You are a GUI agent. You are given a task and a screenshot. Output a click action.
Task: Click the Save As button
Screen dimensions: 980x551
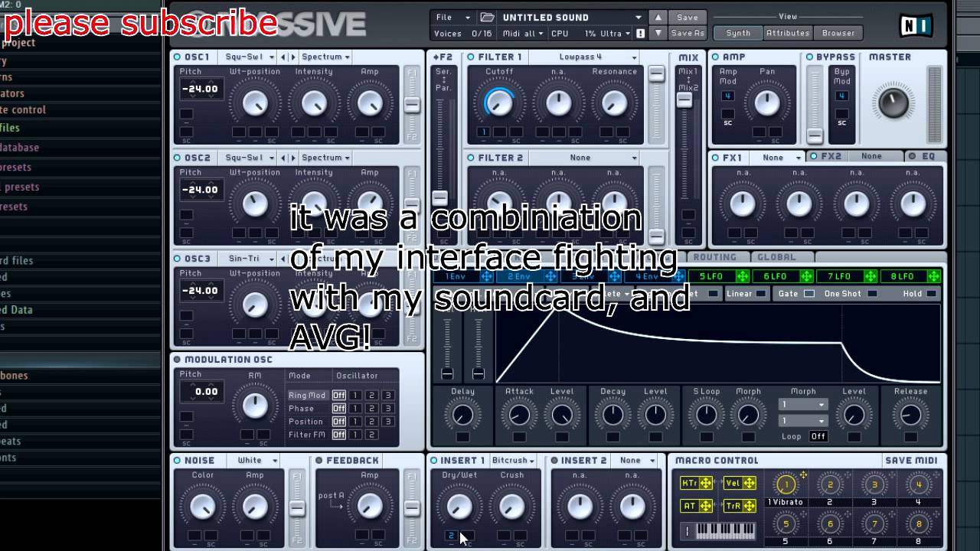pos(688,33)
